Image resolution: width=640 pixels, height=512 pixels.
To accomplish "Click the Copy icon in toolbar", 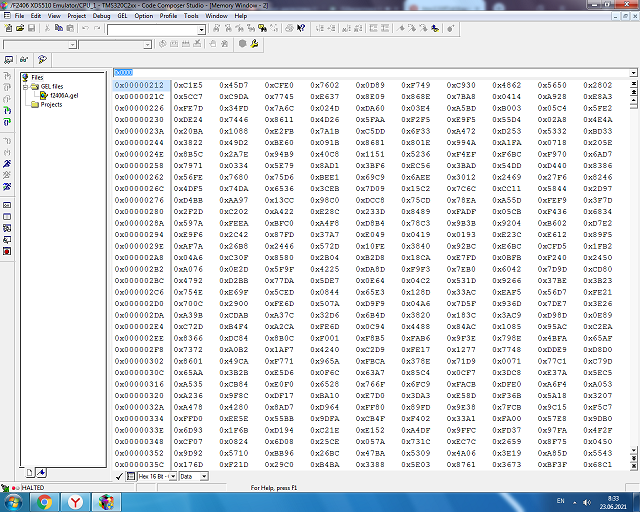I will pyautogui.click(x=59, y=28).
